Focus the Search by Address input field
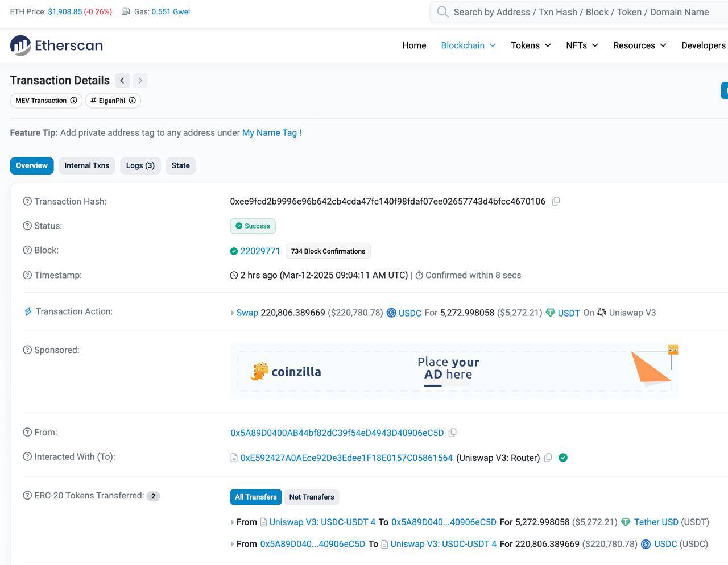Viewport: 728px width, 565px height. click(580, 12)
